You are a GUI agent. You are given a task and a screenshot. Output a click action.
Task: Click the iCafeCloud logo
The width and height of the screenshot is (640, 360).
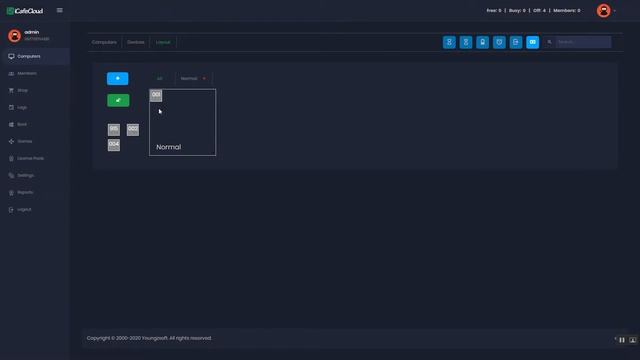(25, 11)
